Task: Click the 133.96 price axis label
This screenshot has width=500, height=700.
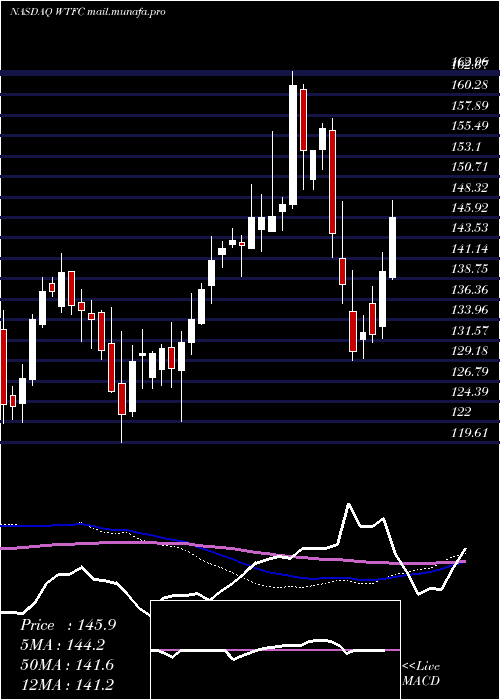Action: pos(469,310)
